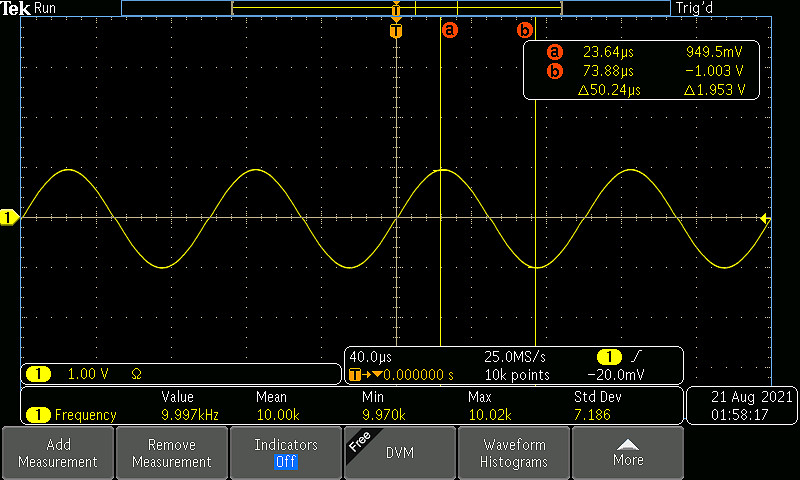This screenshot has width=800, height=480.
Task: Click the Mean column header
Action: click(x=271, y=396)
